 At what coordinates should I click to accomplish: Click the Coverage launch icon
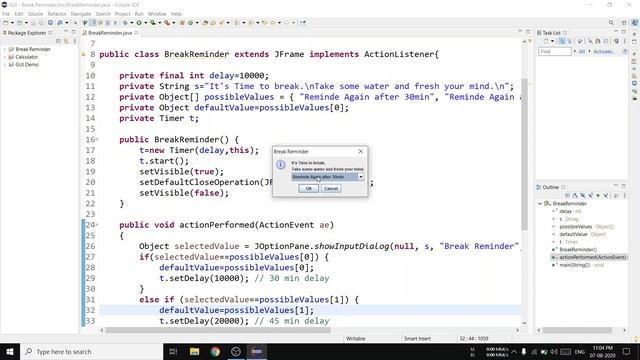click(x=153, y=23)
